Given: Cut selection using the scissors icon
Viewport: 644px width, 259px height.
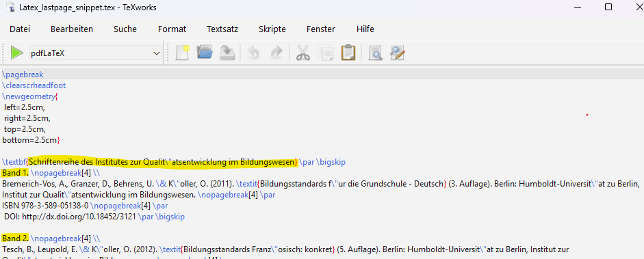Looking at the screenshot, I should (x=303, y=53).
